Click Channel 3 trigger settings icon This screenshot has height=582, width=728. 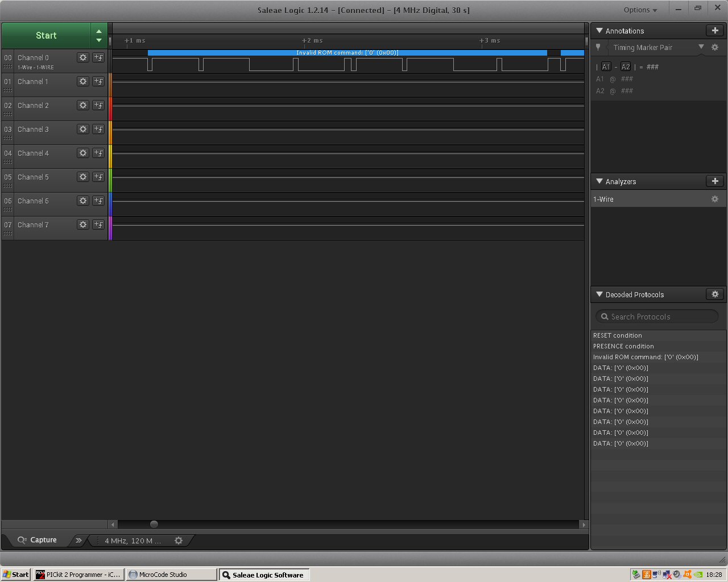click(x=98, y=129)
